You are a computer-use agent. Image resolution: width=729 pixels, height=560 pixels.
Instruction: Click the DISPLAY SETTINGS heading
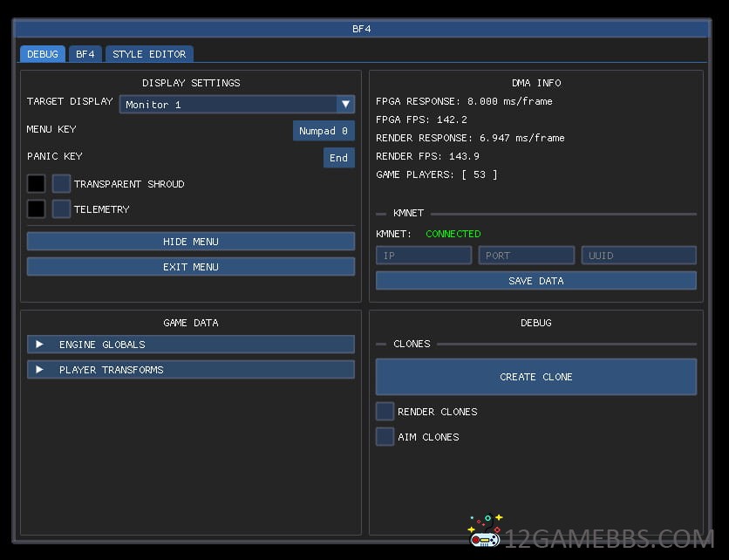191,83
